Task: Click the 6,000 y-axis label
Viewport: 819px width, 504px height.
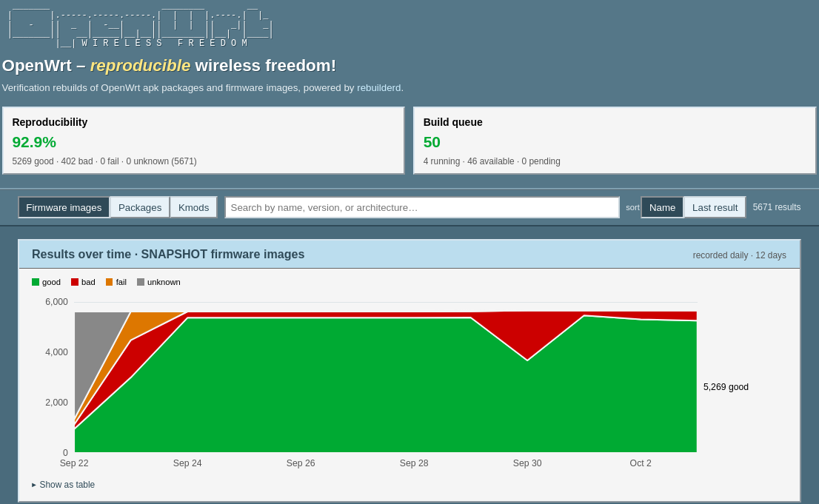Action: point(56,302)
